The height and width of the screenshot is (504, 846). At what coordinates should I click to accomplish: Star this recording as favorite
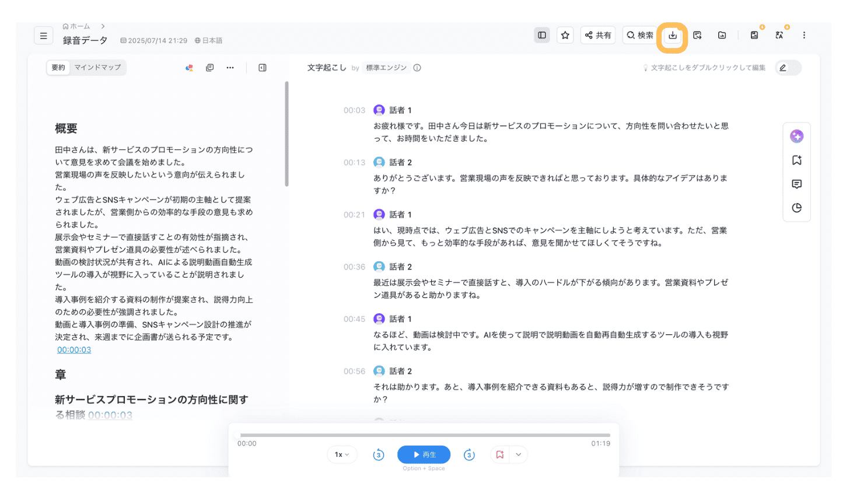pyautogui.click(x=565, y=35)
